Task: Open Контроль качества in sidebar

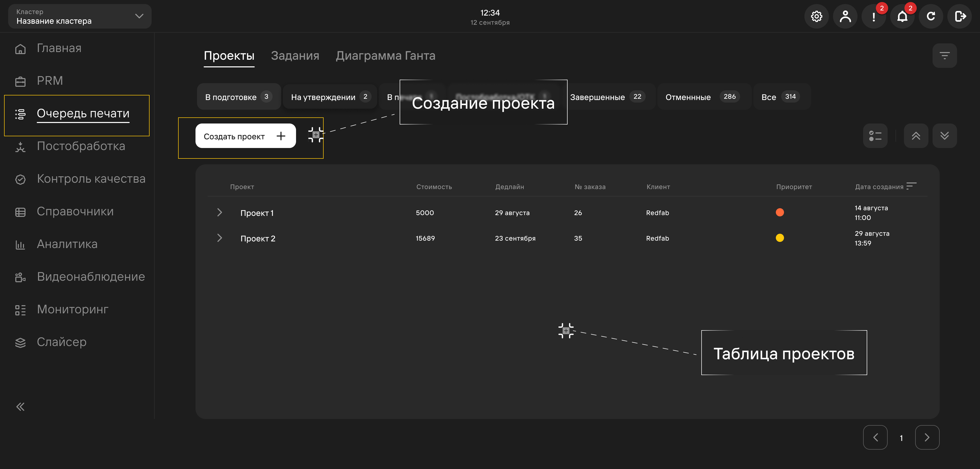Action: tap(80, 179)
